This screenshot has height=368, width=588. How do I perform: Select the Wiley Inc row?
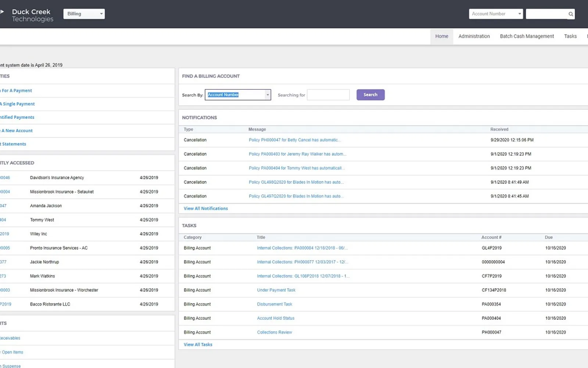pos(87,234)
